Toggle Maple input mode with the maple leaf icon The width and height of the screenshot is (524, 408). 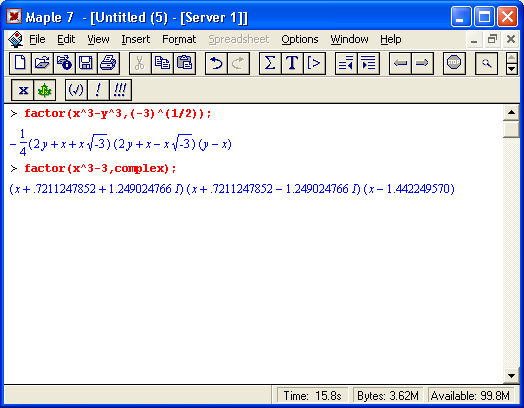click(x=44, y=90)
